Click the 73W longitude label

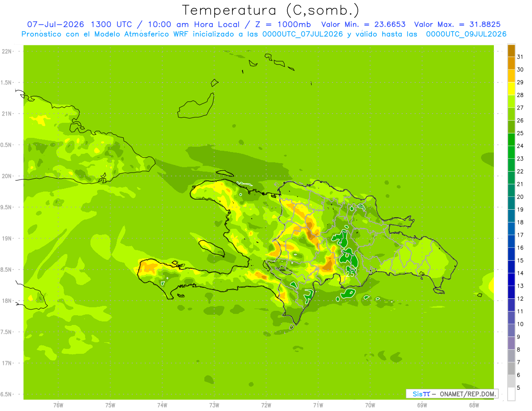(214, 405)
